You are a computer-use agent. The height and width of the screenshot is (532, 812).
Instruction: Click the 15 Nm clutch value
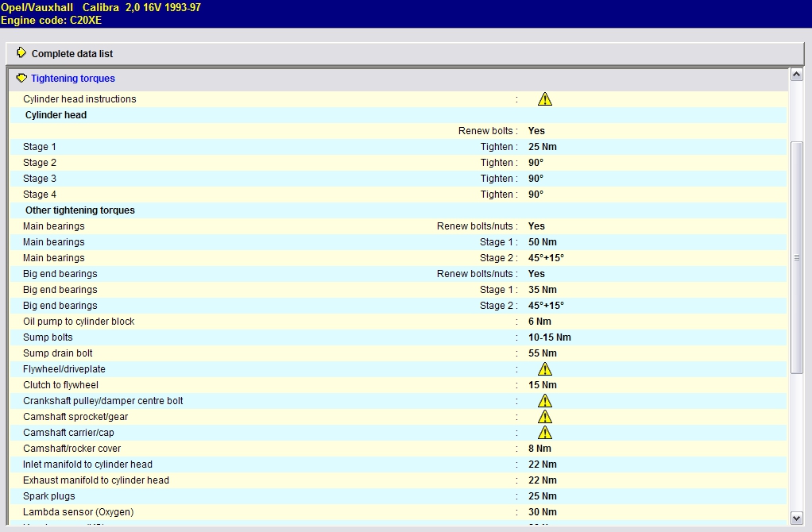click(x=542, y=385)
